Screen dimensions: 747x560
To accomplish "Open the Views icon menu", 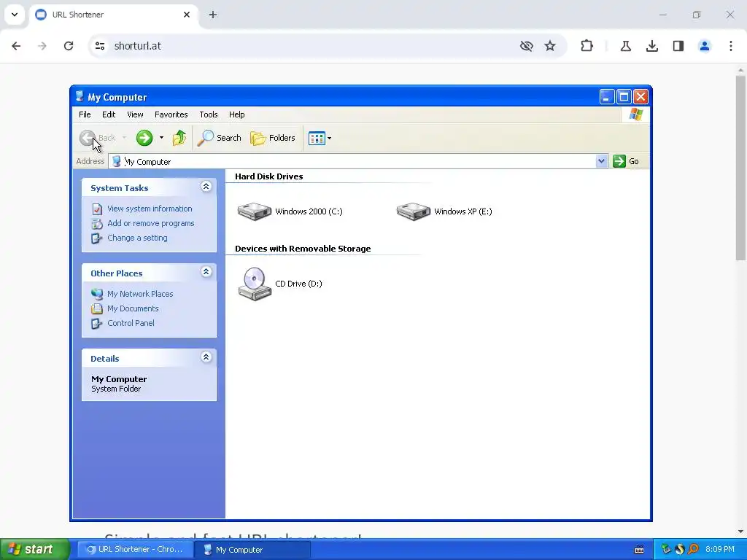I will coord(320,138).
